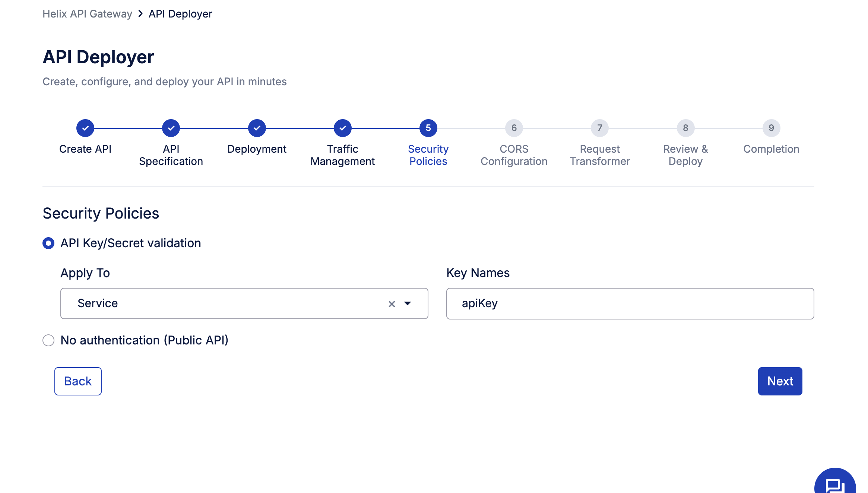Click the Helix API Gateway breadcrumb link

pos(87,14)
